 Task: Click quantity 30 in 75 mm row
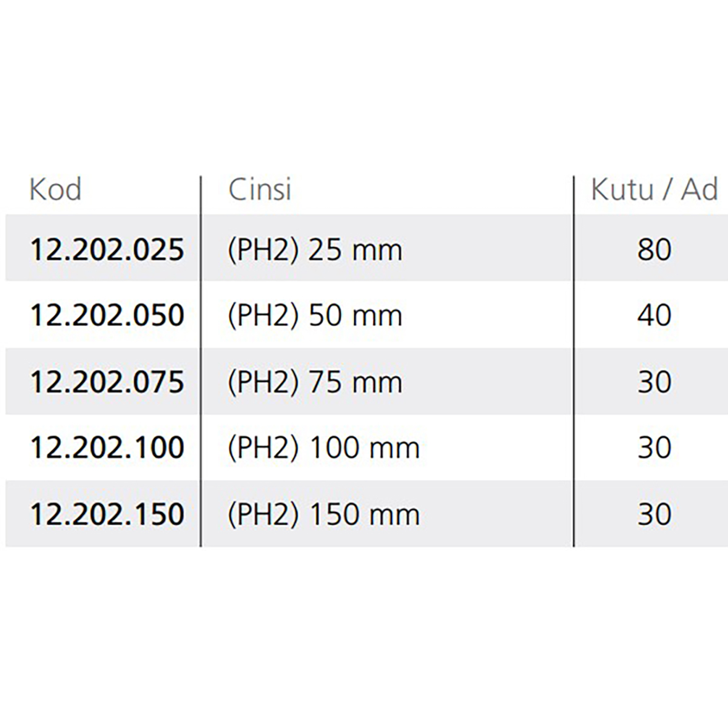654,382
